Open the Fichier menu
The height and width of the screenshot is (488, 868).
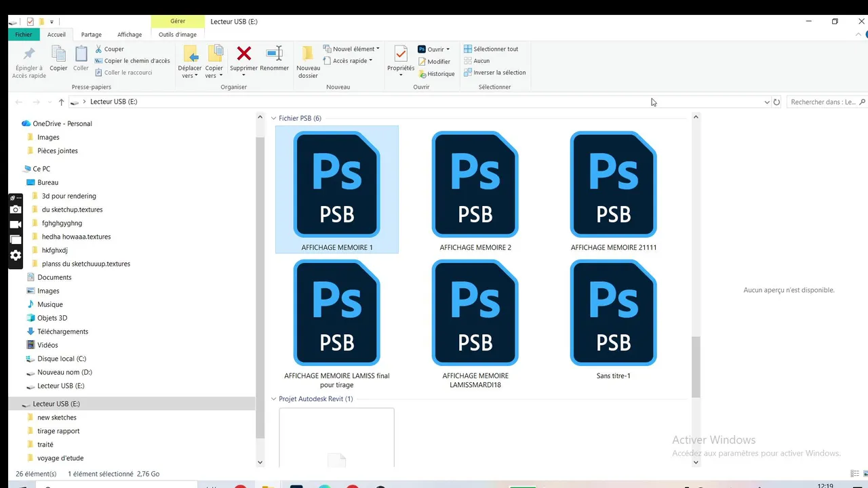[x=24, y=35]
